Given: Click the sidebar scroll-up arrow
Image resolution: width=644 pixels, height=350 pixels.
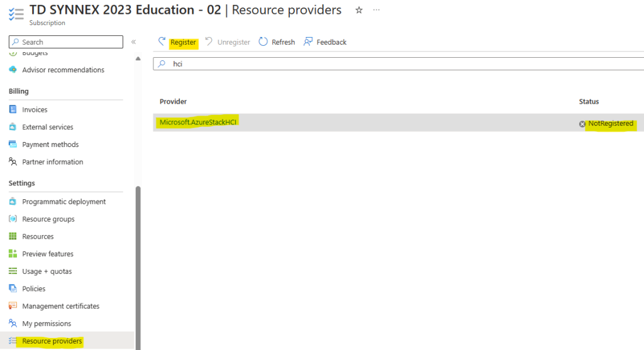Looking at the screenshot, I should 138,58.
